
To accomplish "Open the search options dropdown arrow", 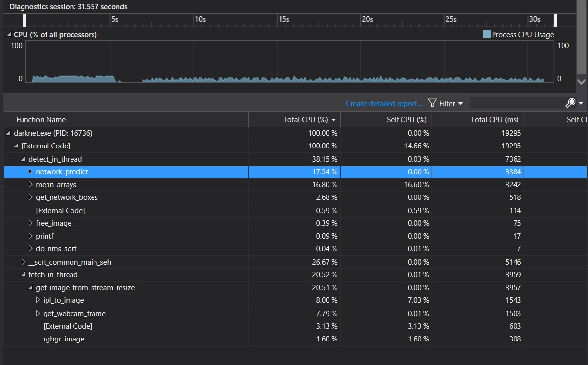I will 581,104.
